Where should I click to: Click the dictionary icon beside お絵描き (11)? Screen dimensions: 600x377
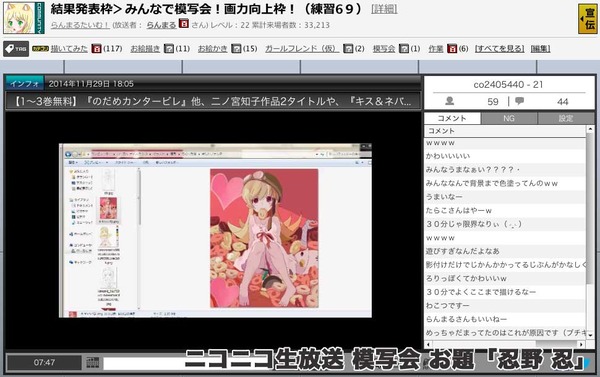169,49
